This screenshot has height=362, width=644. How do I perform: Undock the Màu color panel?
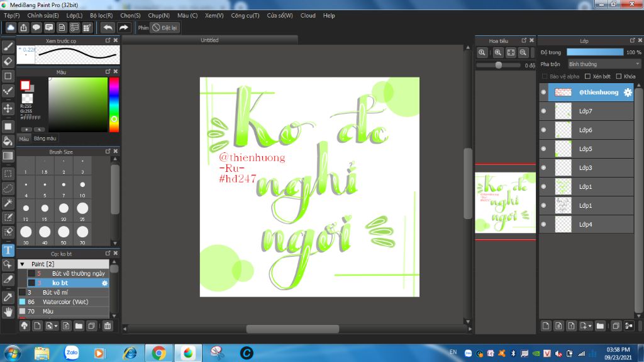(108, 72)
